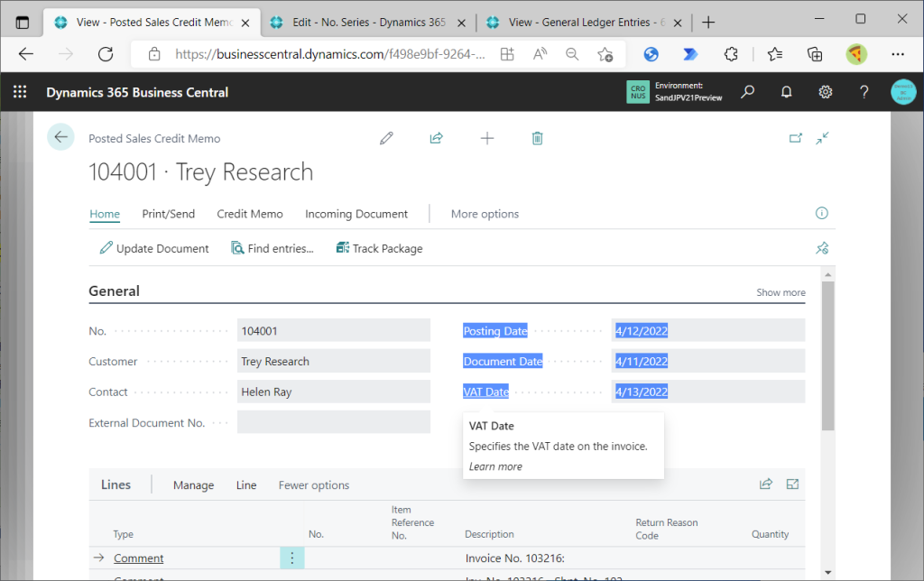The image size is (924, 581).
Task: Click Update Document action
Action: pyautogui.click(x=154, y=248)
